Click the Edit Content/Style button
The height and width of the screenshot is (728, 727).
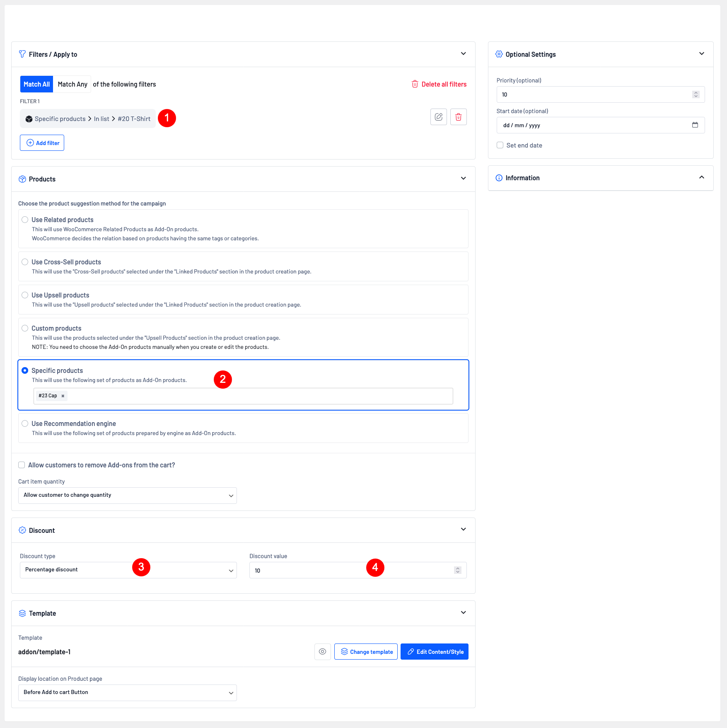434,652
